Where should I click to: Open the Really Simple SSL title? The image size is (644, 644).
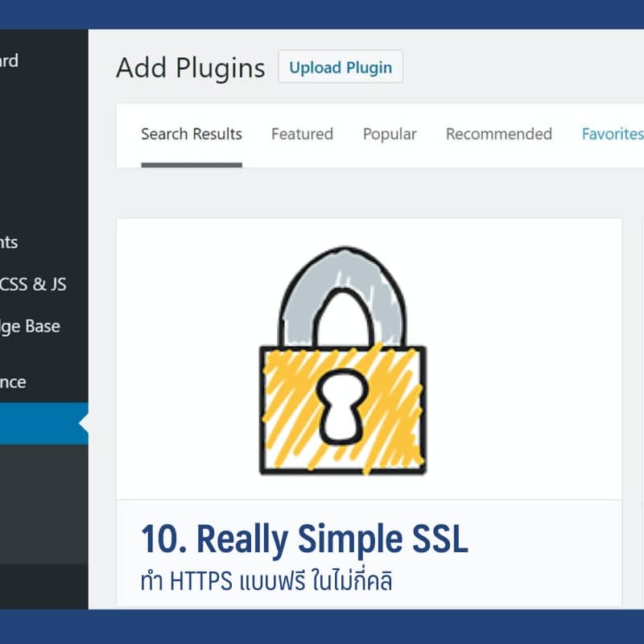304,539
